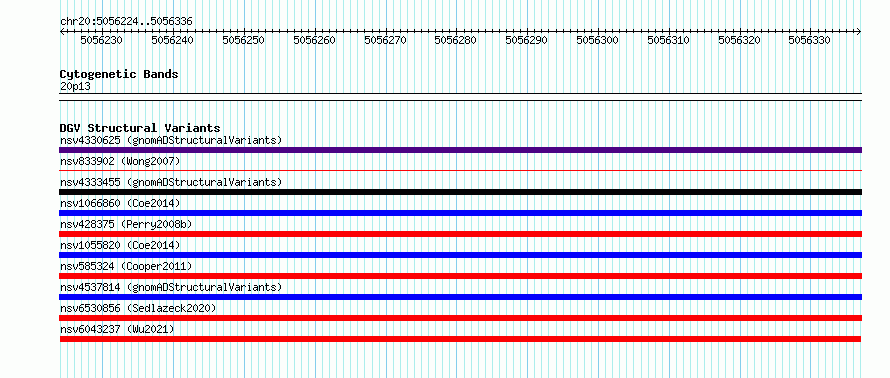Open the nsv1055820 (Coe2014) label
890x378 pixels.
click(x=120, y=245)
